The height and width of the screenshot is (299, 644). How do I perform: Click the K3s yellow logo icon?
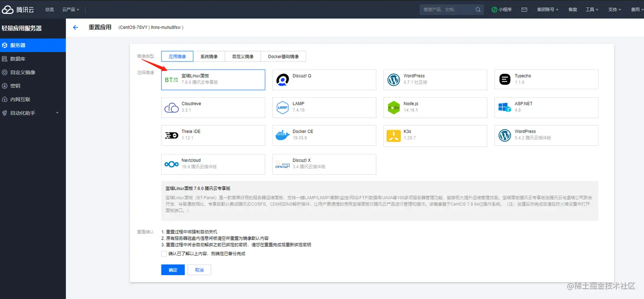[x=394, y=136]
